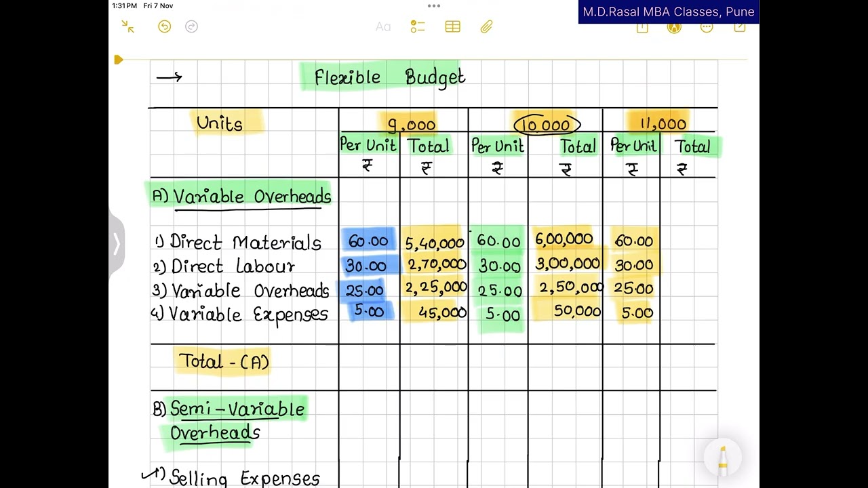
Task: Toggle the Markup pen tool icon
Action: click(x=674, y=27)
